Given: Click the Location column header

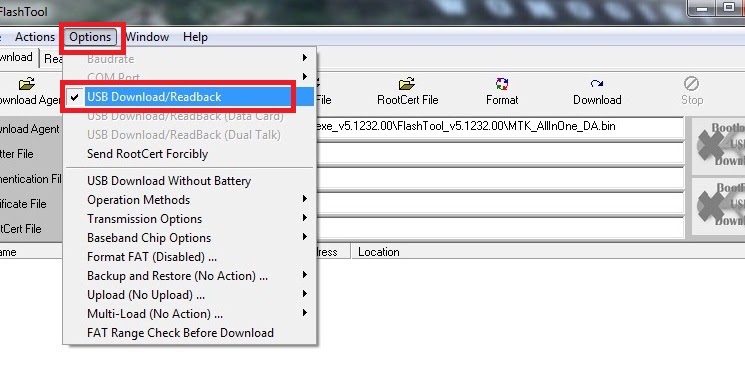Looking at the screenshot, I should tap(379, 252).
